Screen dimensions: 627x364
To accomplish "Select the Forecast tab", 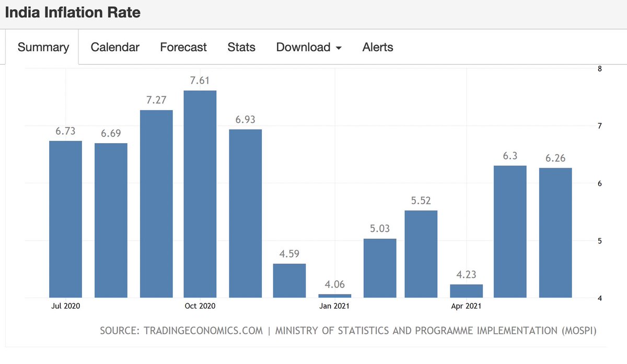I will pos(183,47).
